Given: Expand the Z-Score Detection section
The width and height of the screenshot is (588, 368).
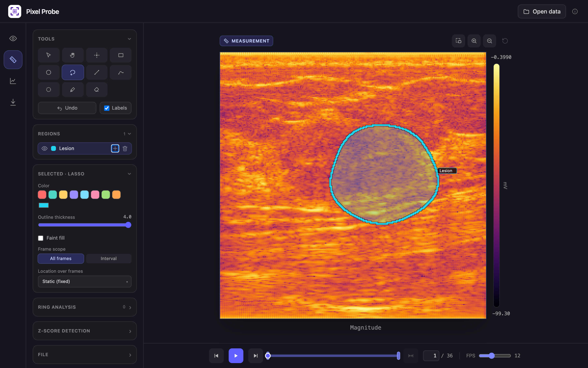Looking at the screenshot, I should tap(85, 331).
